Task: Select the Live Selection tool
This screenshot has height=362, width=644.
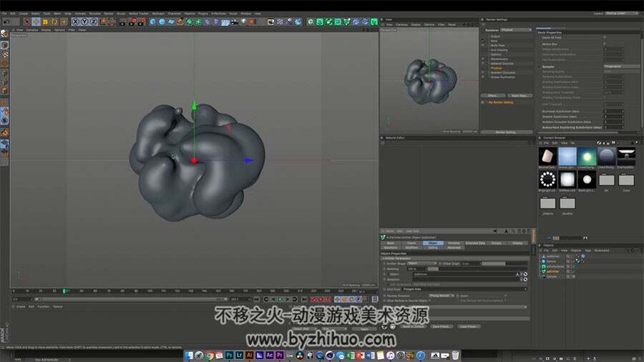Action: click(26, 21)
